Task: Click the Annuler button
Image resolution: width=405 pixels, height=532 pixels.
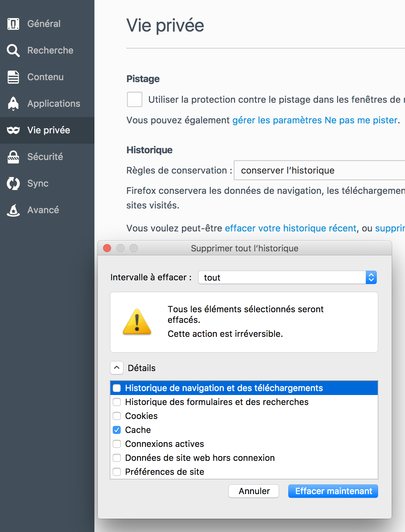Action: coord(254,491)
